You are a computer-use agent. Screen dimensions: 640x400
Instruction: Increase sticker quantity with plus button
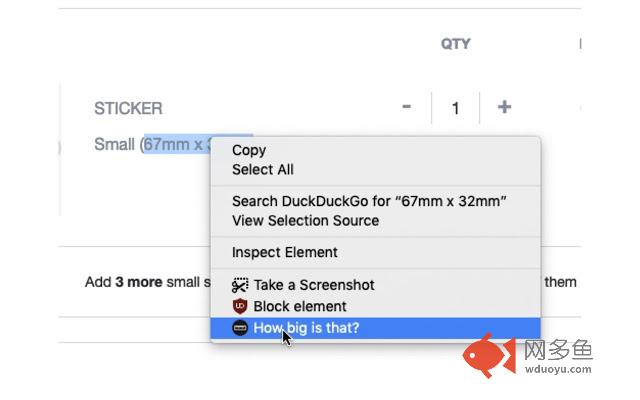(x=504, y=107)
